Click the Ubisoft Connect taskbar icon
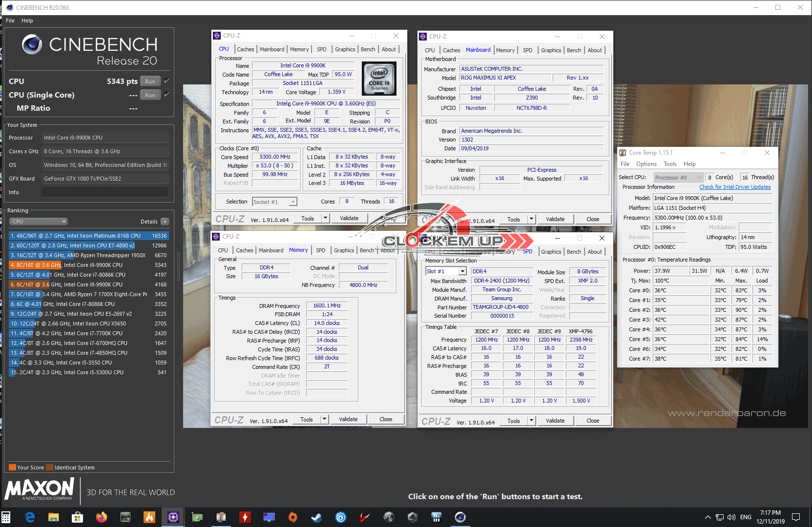Screen dimensions: 812x527 tap(340, 517)
